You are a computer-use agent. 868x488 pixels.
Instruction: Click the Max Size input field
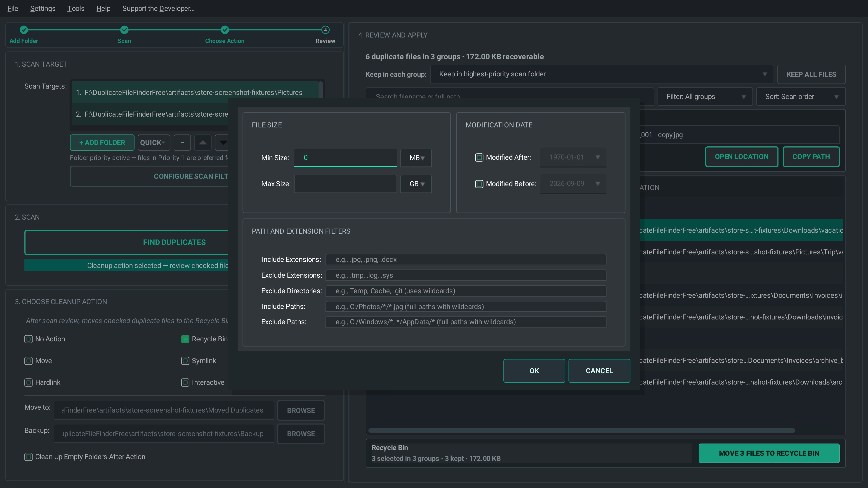[x=345, y=184]
